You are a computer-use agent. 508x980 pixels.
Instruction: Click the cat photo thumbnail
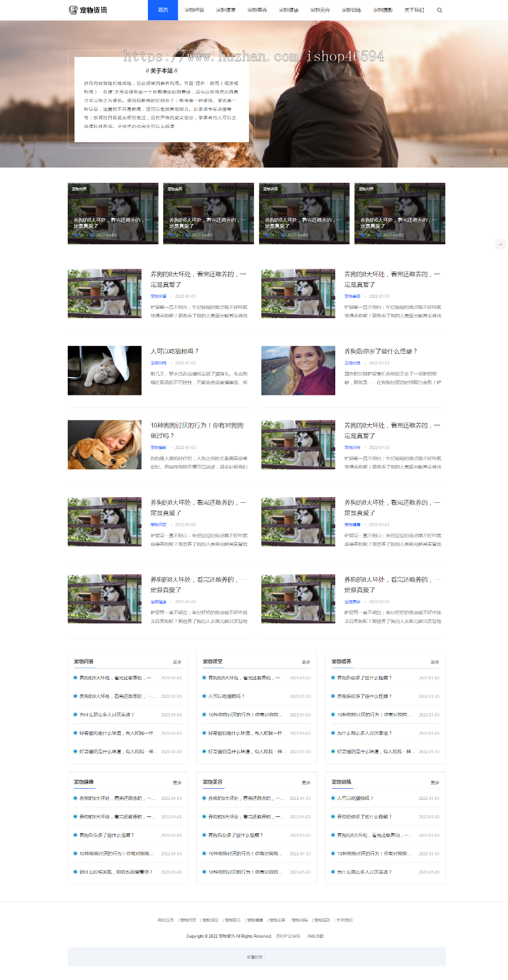pos(104,370)
